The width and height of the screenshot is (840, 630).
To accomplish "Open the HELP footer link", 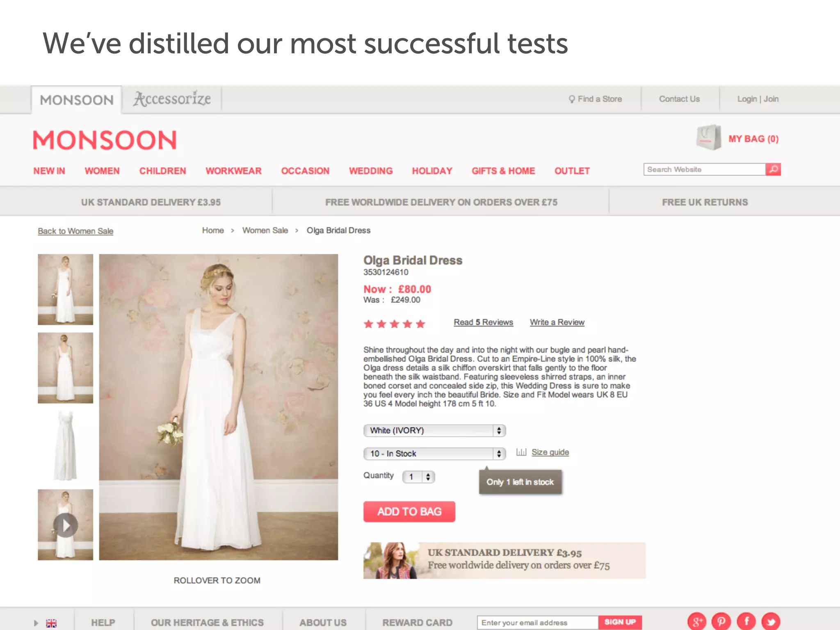I will click(103, 623).
